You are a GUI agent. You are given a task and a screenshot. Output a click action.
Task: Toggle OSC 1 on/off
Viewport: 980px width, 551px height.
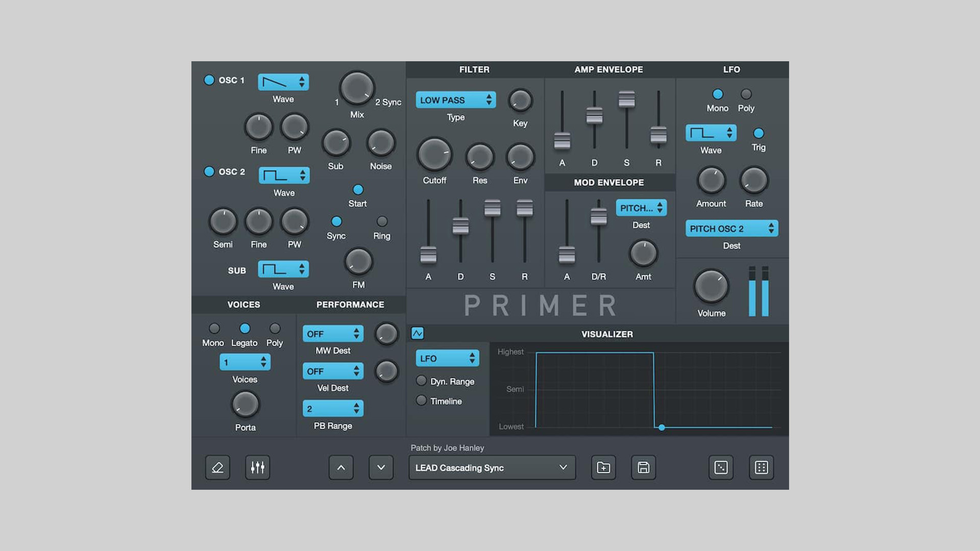[x=209, y=80]
